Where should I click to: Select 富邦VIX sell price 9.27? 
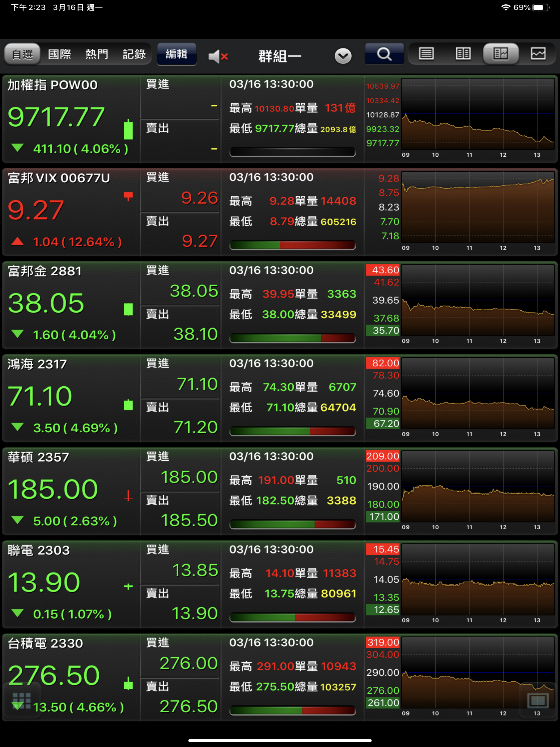[200, 241]
